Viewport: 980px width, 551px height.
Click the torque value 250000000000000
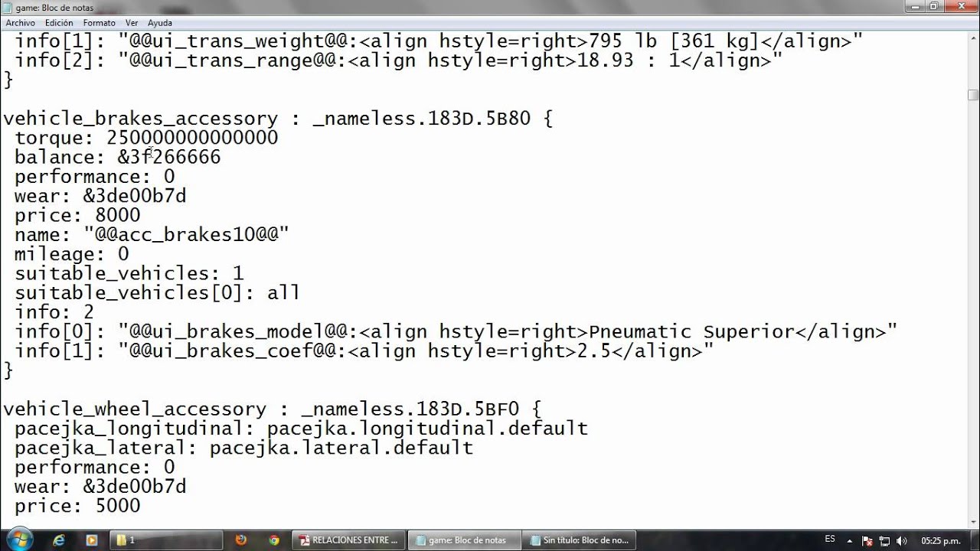(192, 138)
